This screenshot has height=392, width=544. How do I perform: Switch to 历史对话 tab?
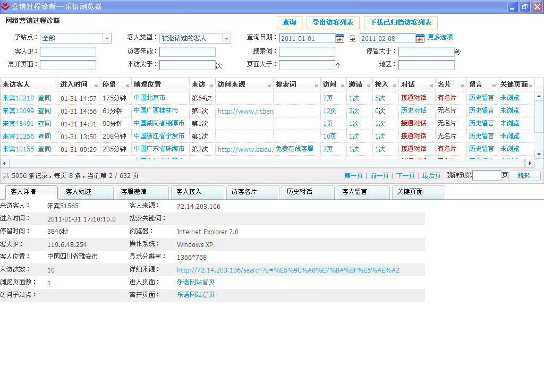pos(308,192)
